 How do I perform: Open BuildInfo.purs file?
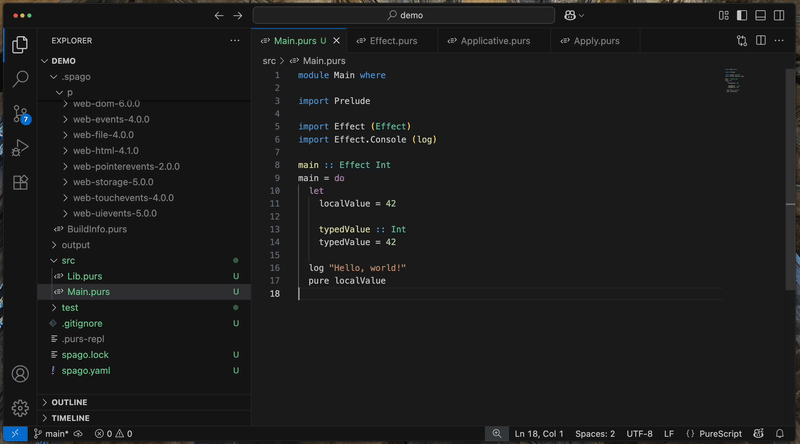point(144,229)
